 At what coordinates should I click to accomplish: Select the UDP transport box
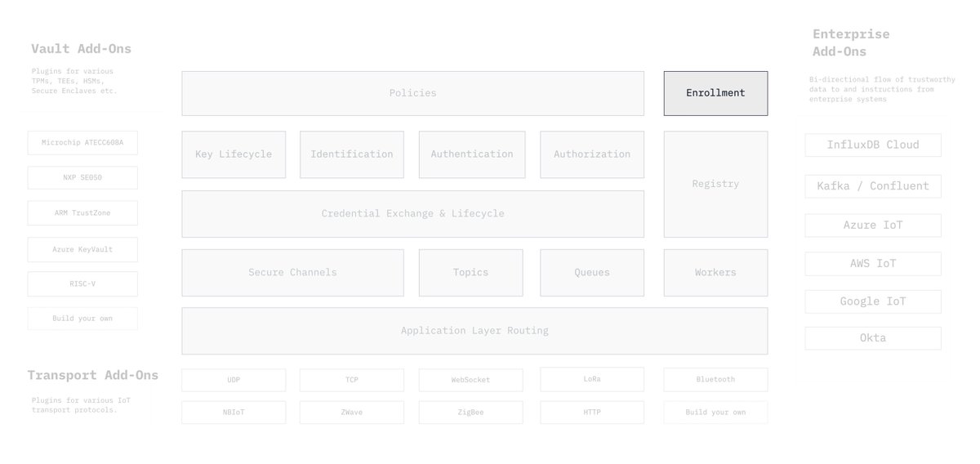tap(234, 380)
